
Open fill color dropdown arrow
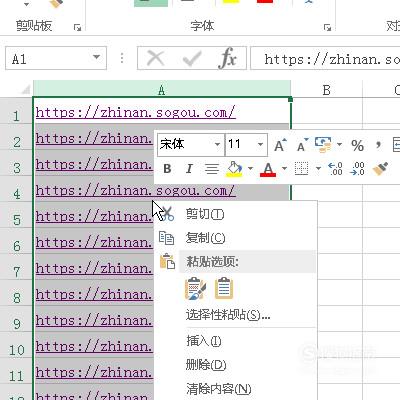click(x=250, y=169)
